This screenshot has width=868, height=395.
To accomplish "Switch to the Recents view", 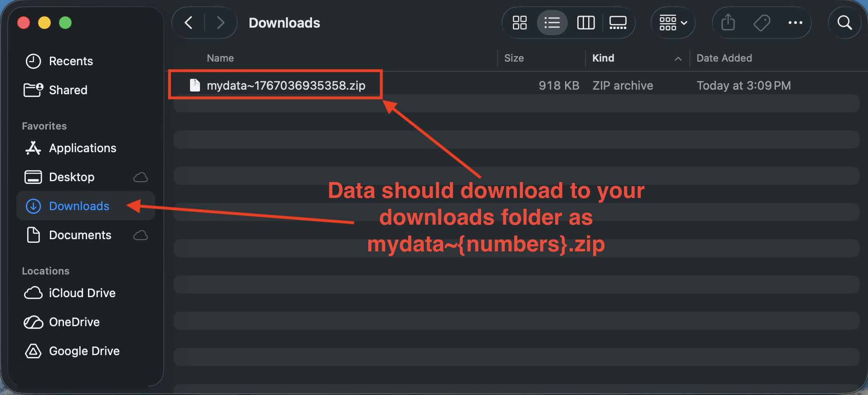I will 71,61.
